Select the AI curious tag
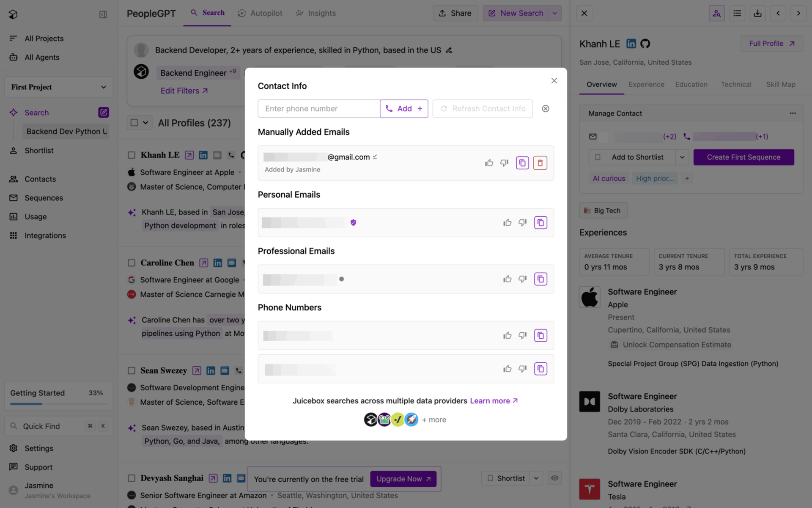The width and height of the screenshot is (812, 508). tap(609, 179)
